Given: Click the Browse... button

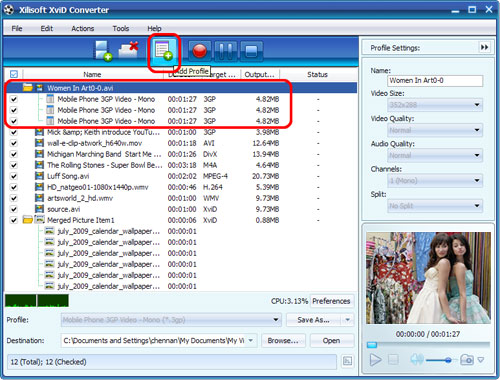Looking at the screenshot, I should [x=283, y=340].
